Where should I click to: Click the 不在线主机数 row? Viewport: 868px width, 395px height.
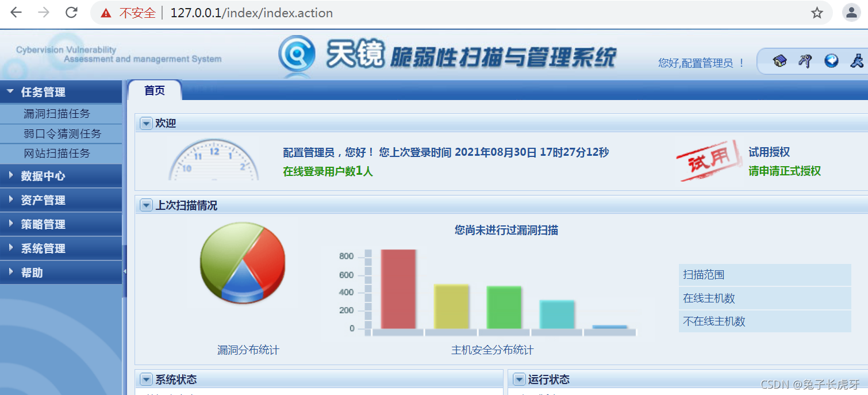pos(765,321)
